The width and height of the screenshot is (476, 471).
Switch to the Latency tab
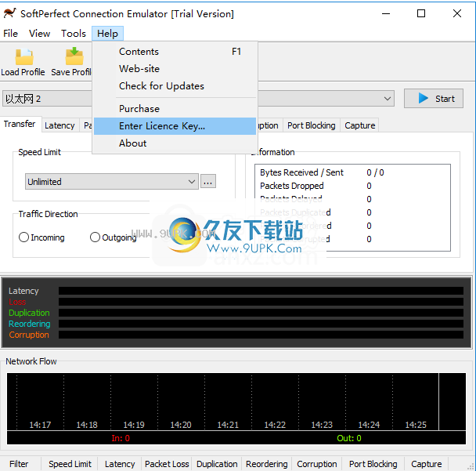59,125
